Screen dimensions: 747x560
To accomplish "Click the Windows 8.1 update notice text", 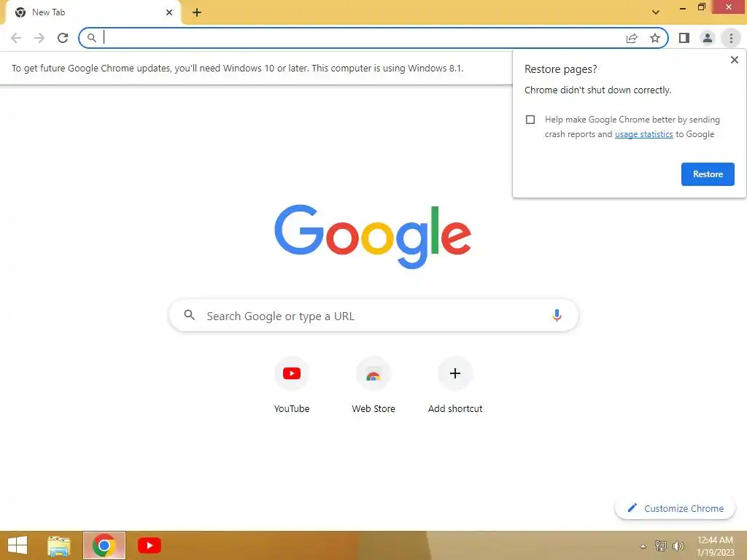I will coord(237,68).
